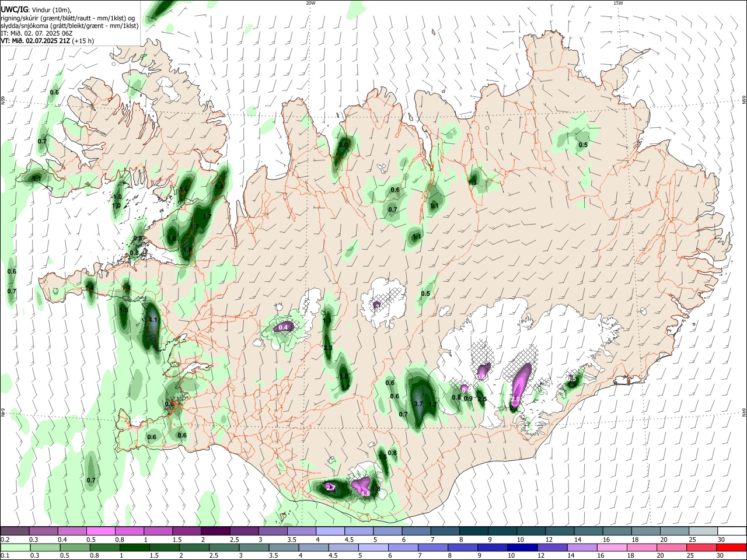Select the dark blue 10 swatch in the lower rain legend
Image resolution: width=747 pixels, height=560 pixels.
(522, 547)
